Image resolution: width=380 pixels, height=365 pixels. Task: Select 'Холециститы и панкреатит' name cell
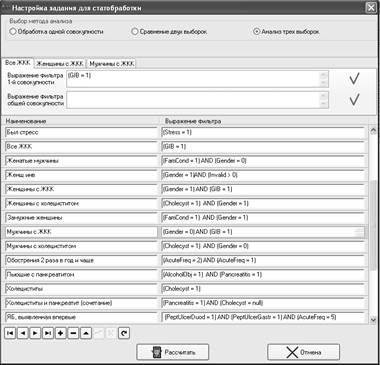(x=81, y=303)
